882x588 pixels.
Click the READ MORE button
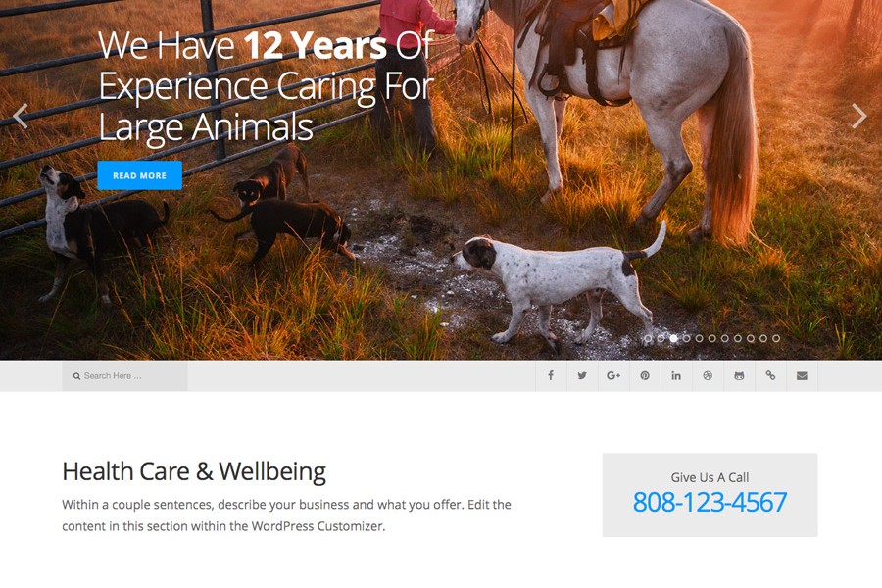click(139, 175)
